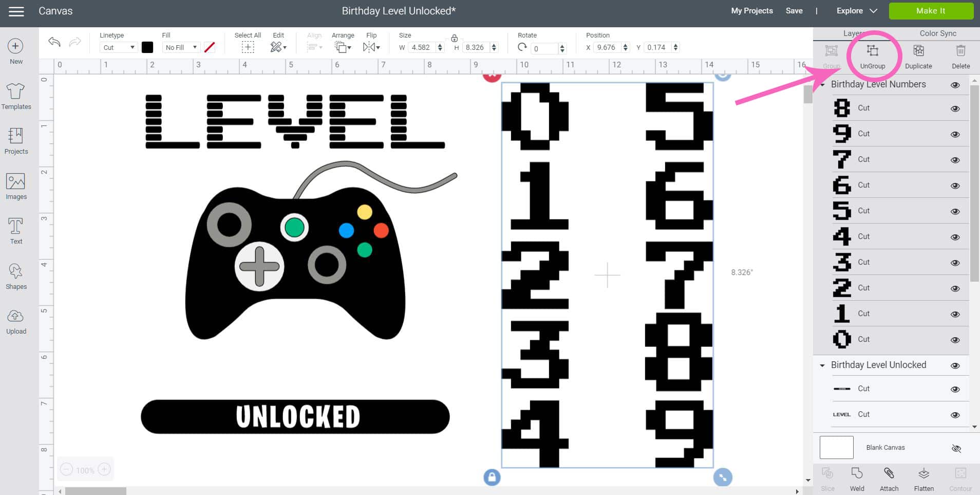Open the Edit tool menu

pos(278,47)
